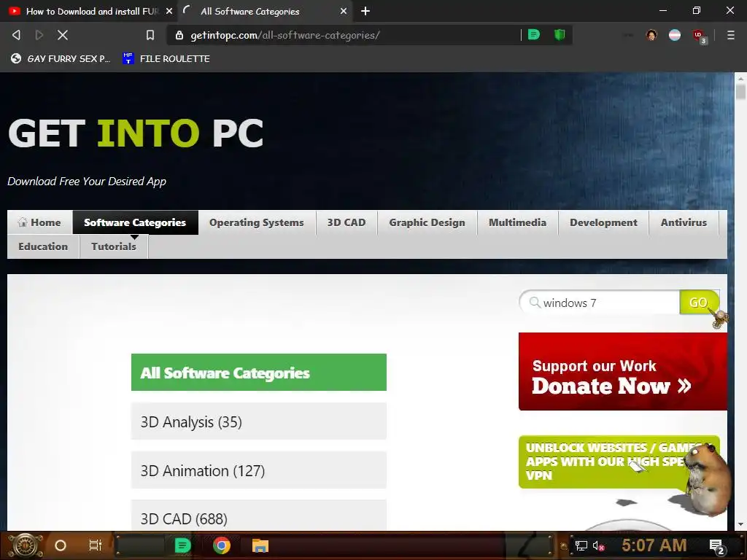Open the user avatar profile icon
Image resolution: width=747 pixels, height=560 pixels.
651,35
